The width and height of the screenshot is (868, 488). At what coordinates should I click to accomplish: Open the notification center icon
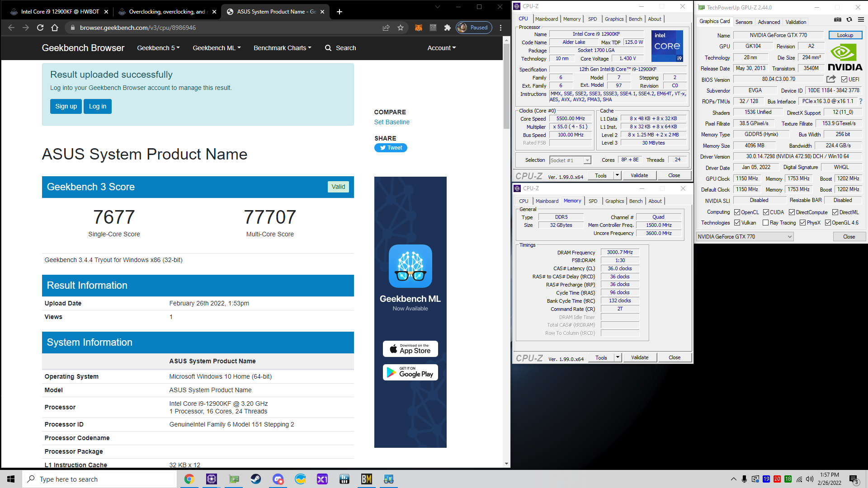pyautogui.click(x=854, y=479)
